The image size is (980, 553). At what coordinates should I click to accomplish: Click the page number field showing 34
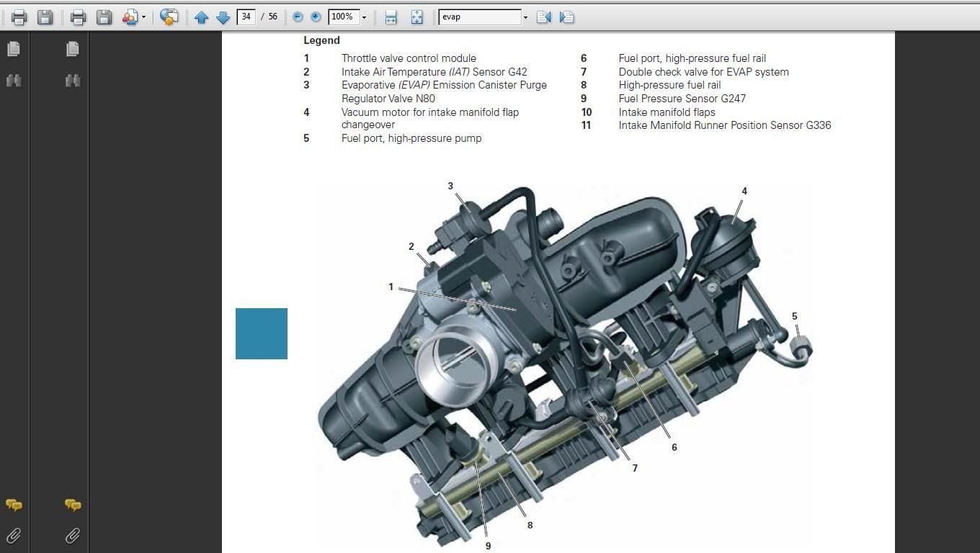(x=246, y=17)
